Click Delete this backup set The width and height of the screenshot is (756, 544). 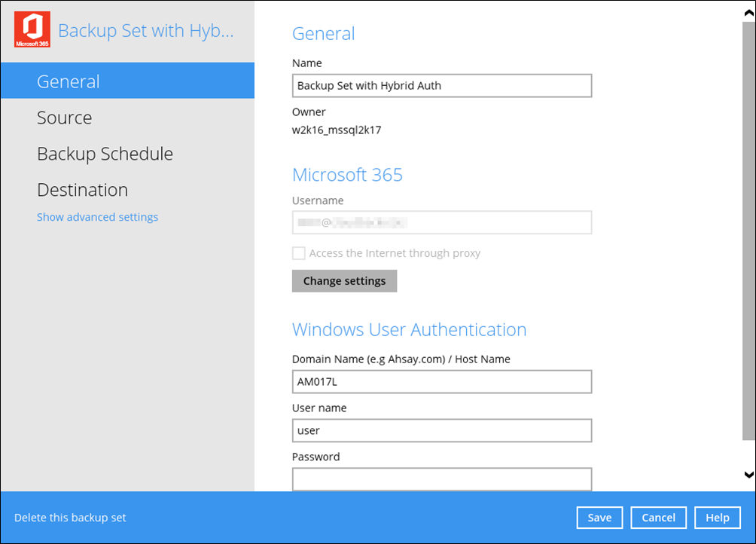(x=70, y=518)
